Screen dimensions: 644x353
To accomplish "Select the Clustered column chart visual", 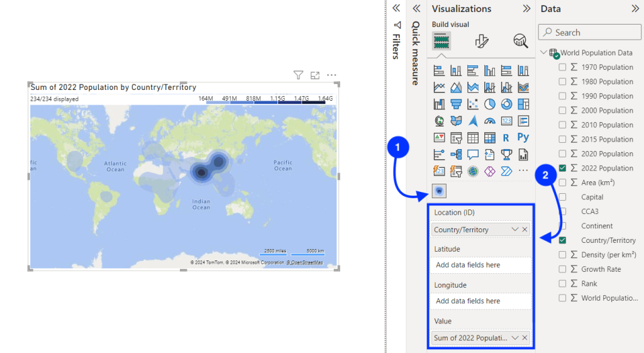I will pyautogui.click(x=489, y=70).
